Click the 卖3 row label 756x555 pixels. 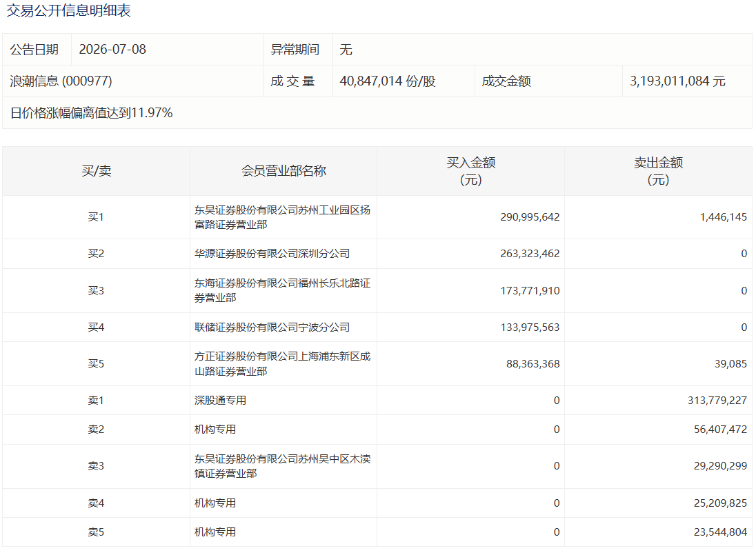coord(96,466)
